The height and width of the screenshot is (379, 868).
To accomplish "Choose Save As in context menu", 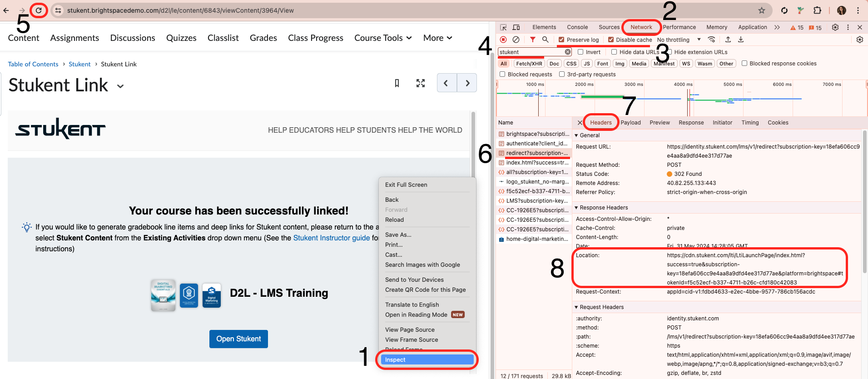I will pyautogui.click(x=398, y=234).
